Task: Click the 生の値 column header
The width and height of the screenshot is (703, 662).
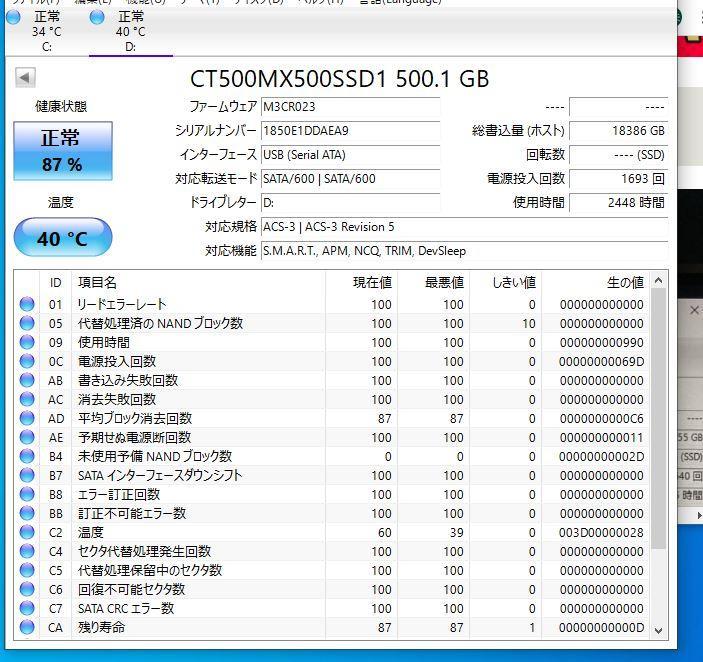Action: coord(595,282)
